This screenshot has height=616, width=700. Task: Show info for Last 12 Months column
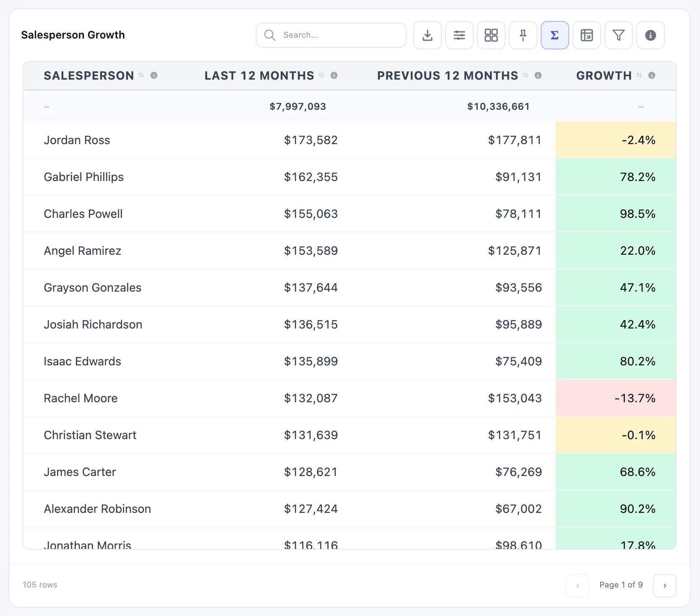pos(334,75)
